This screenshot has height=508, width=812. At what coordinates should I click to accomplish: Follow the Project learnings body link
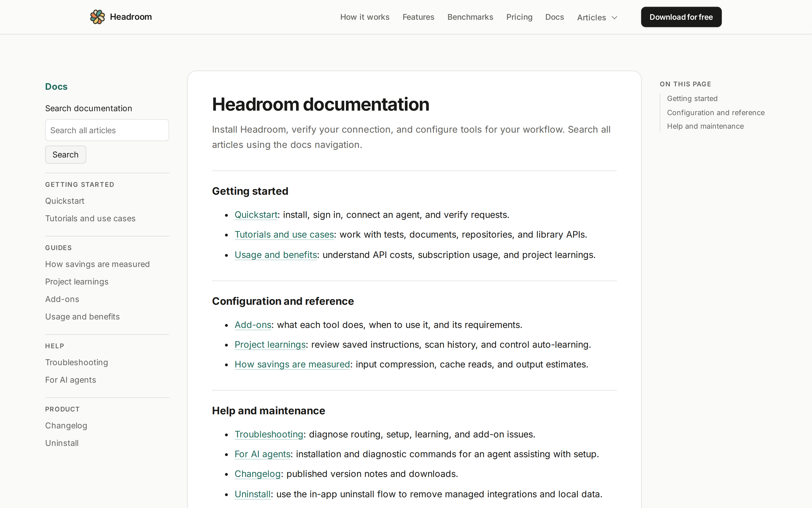tap(270, 345)
